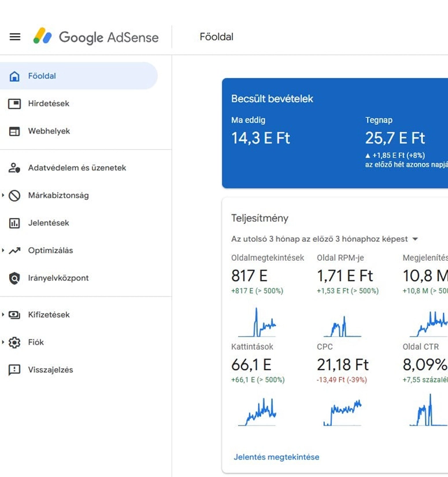Image resolution: width=448 pixels, height=477 pixels.
Task: Expand the Kifizetések section arrow
Action: click(x=3, y=315)
